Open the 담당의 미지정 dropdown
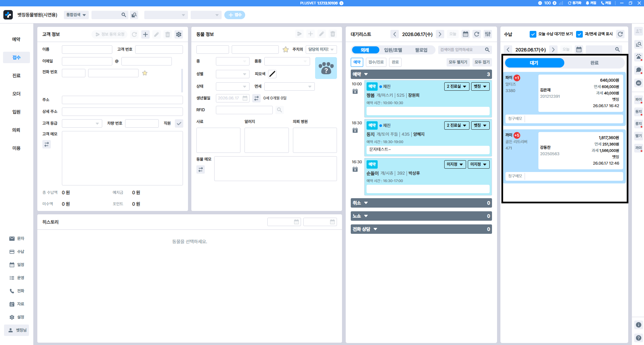 pyautogui.click(x=321, y=49)
